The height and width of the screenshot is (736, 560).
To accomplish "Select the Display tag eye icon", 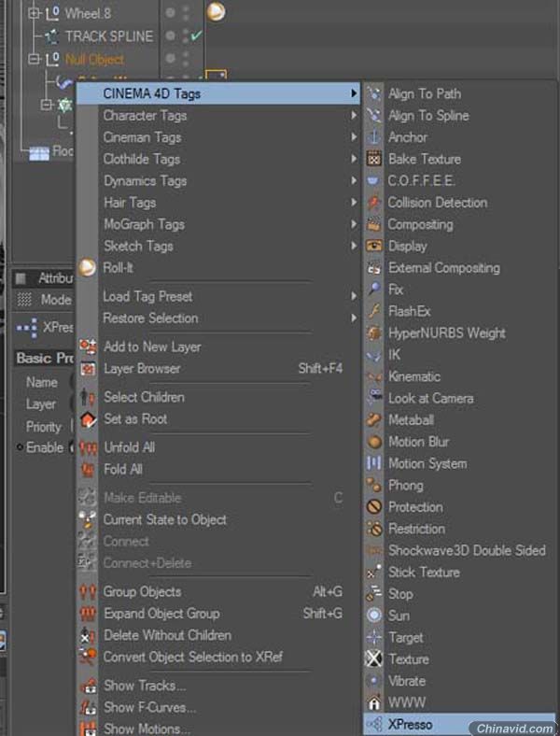I will (x=374, y=246).
